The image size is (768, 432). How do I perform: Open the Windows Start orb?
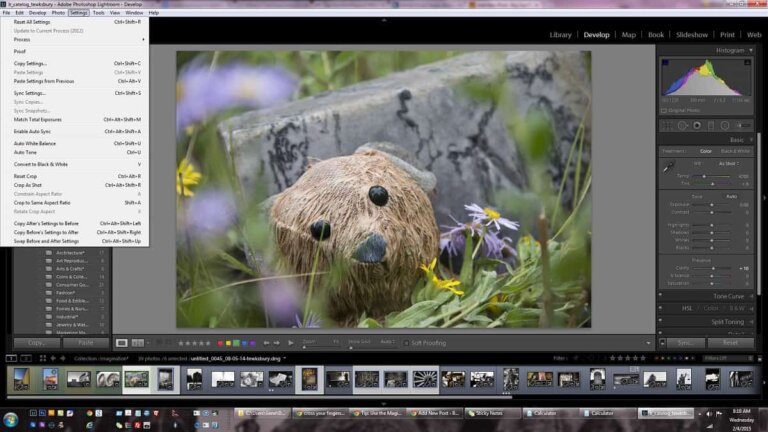pyautogui.click(x=10, y=420)
